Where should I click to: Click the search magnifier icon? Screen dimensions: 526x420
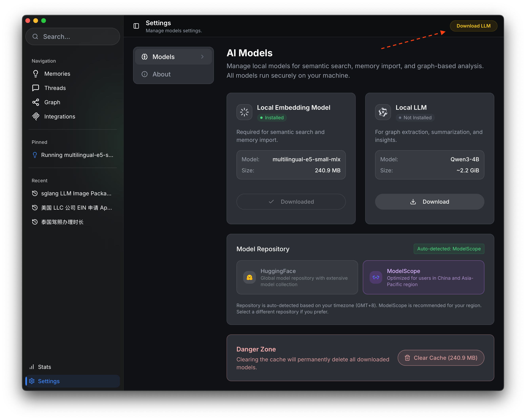pos(35,37)
